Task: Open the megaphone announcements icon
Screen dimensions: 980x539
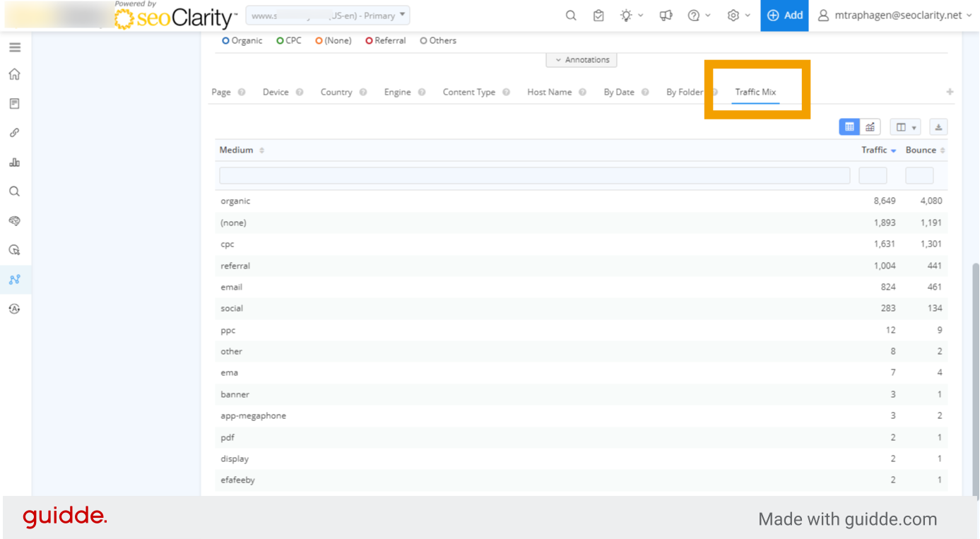Action: (666, 16)
